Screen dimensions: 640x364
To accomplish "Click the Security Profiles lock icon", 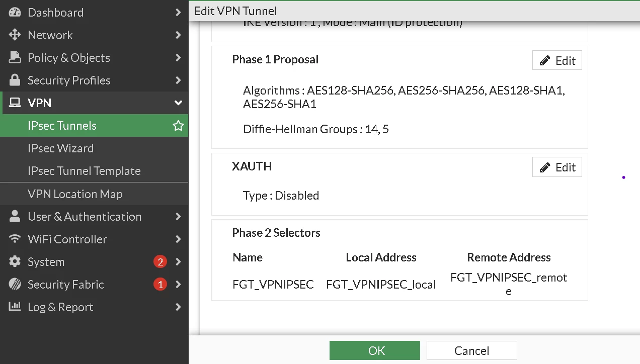I will tap(15, 80).
